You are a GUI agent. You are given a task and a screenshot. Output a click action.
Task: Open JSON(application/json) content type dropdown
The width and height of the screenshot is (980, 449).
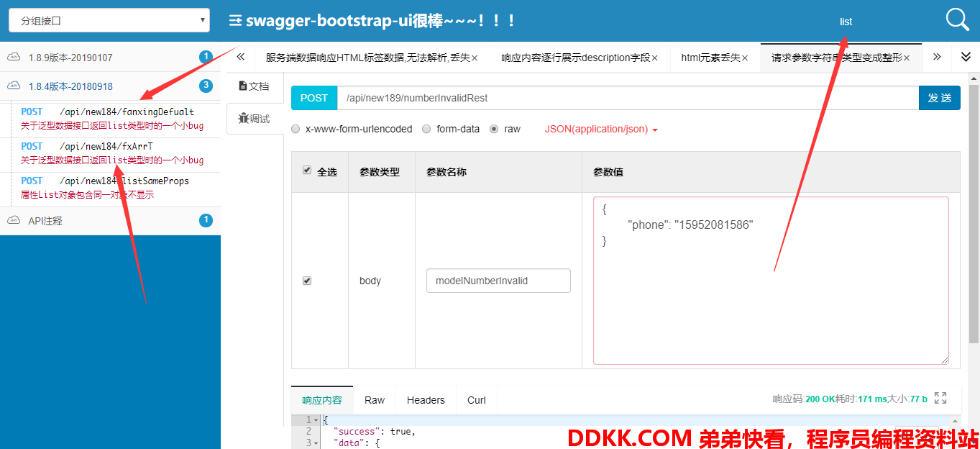click(601, 130)
